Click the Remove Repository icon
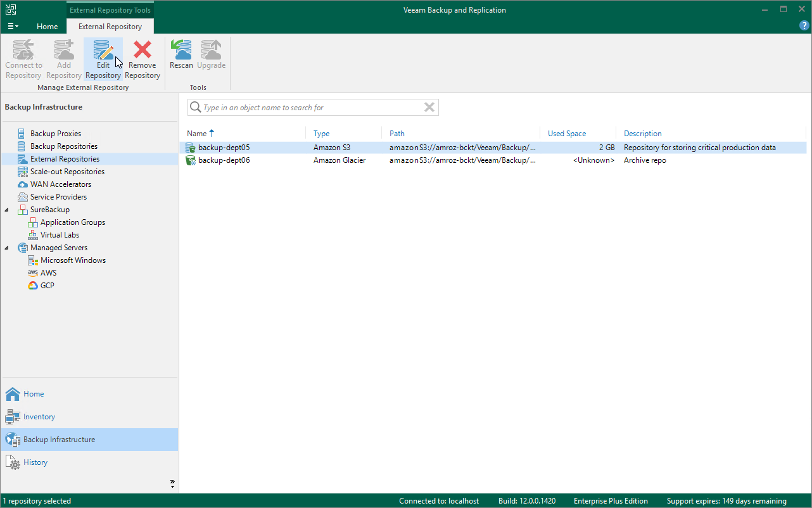 [x=142, y=57]
